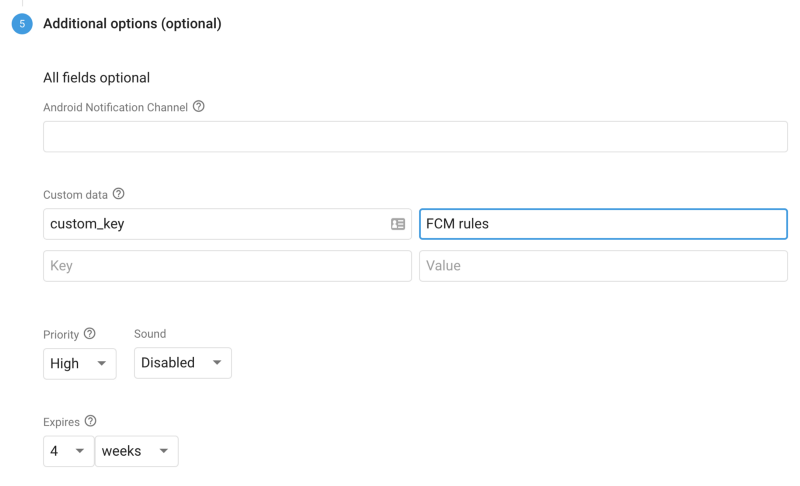The height and width of the screenshot is (486, 800).
Task: Click the FCM rules value field
Action: (603, 224)
